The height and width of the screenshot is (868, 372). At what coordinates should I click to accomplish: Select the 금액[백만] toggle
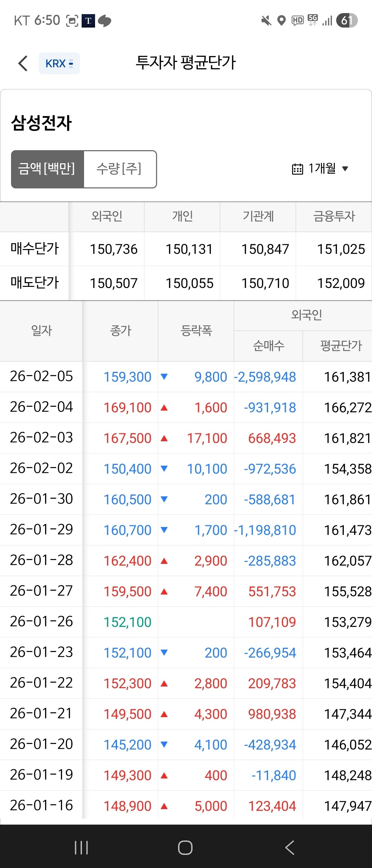[x=47, y=169]
